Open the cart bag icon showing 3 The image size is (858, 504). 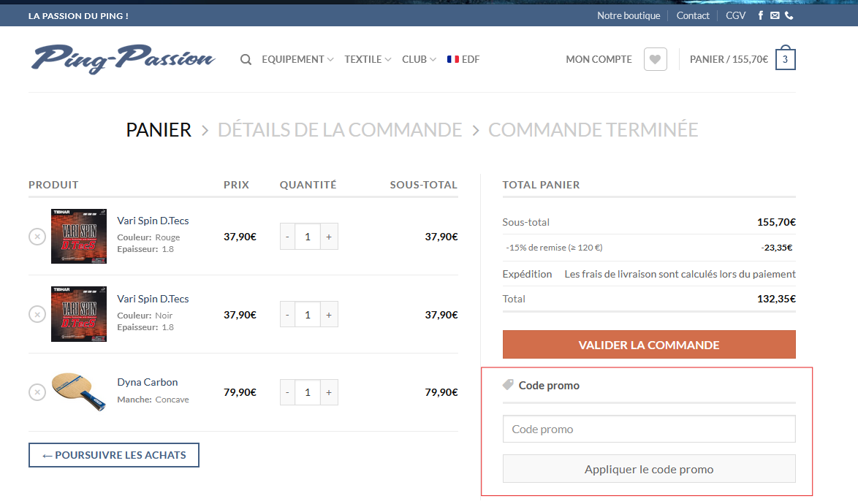(x=785, y=59)
